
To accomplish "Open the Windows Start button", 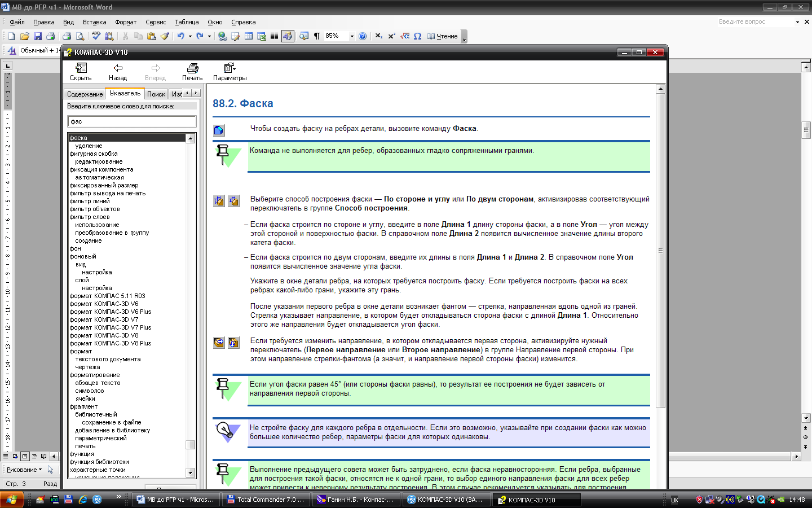I will (12, 500).
